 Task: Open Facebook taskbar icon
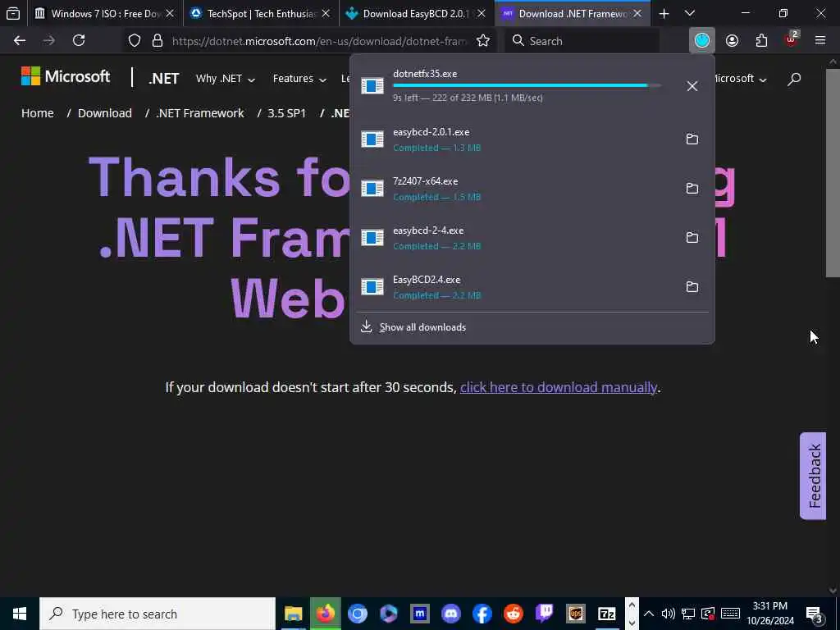point(482,614)
